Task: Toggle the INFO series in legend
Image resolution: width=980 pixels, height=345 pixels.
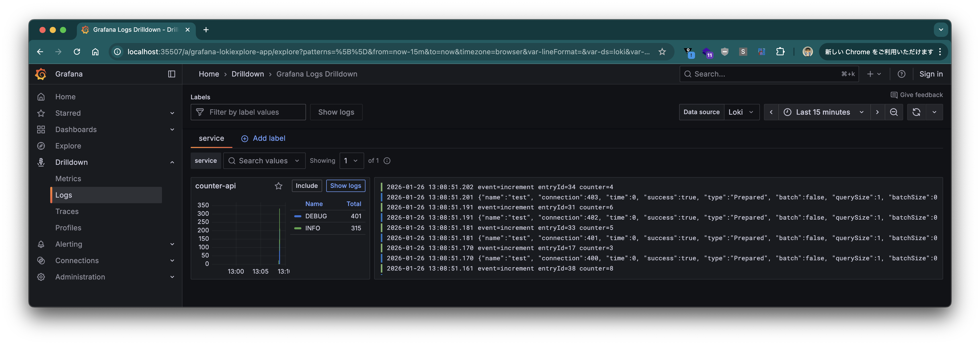Action: click(312, 228)
